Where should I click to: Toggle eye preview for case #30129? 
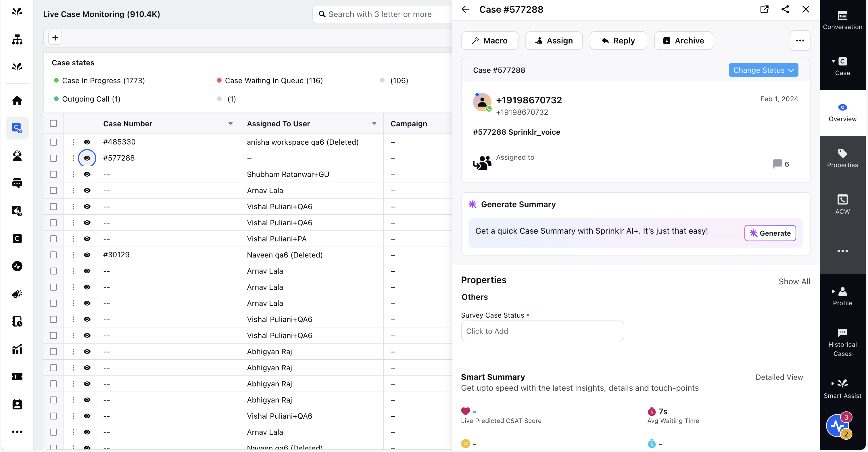click(x=87, y=255)
